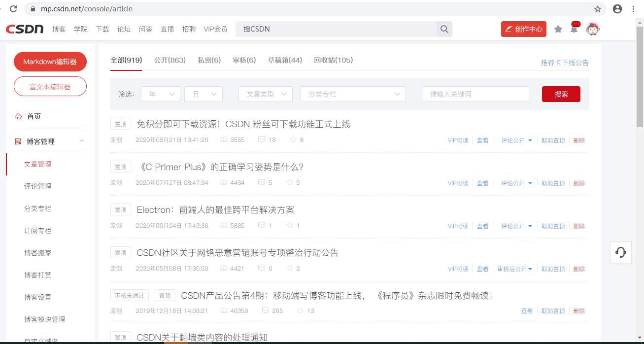Image resolution: width=644 pixels, height=344 pixels.
Task: Click 删除 for the Electron article
Action: coord(579,226)
